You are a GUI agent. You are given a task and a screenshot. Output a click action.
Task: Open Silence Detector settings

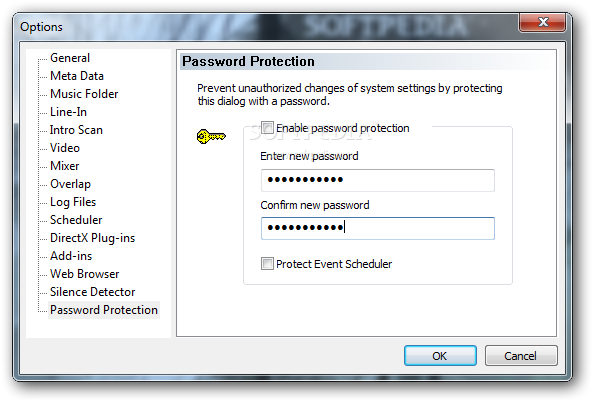92,292
